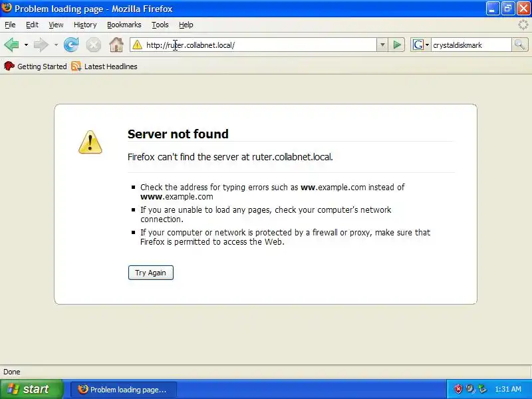Open the View menu
Viewport: 532px width, 399px height.
tap(56, 25)
